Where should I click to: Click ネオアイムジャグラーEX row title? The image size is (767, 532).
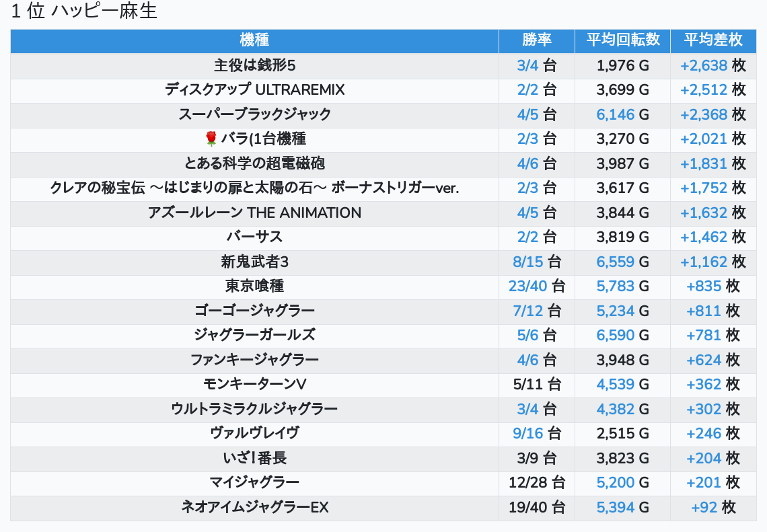[x=254, y=507]
